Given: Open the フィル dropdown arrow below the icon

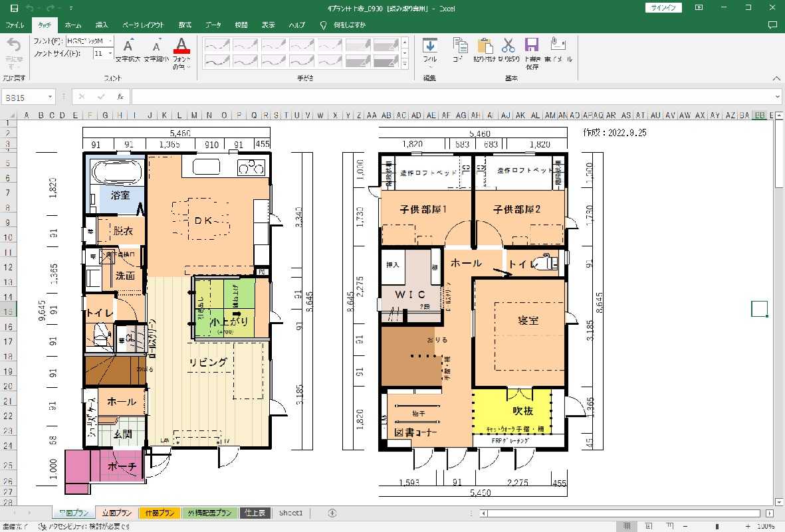Looking at the screenshot, I should (429, 67).
